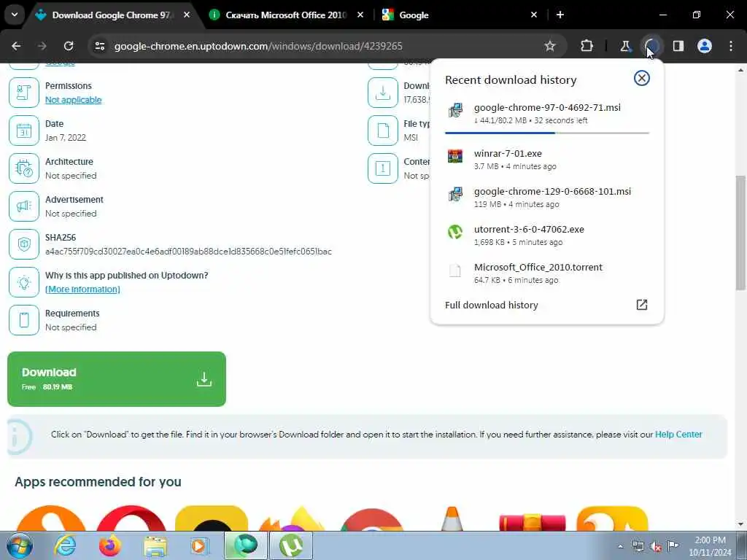Viewport: 747px width, 560px height.
Task: Click the SHA256 shield icon
Action: [x=24, y=244]
